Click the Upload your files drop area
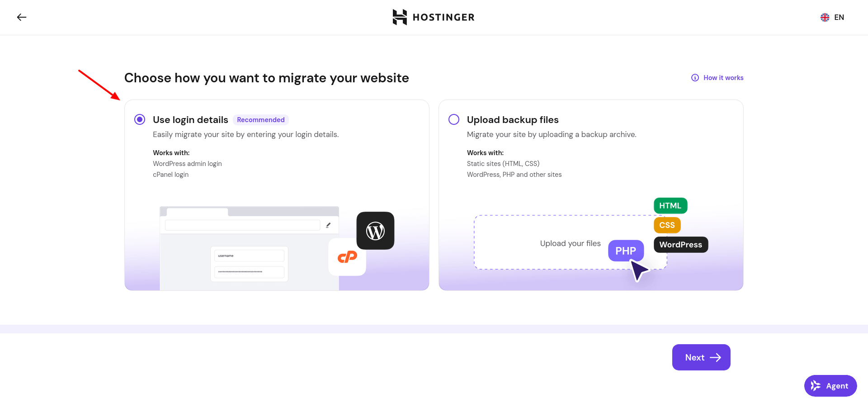This screenshot has height=403, width=868. [571, 242]
